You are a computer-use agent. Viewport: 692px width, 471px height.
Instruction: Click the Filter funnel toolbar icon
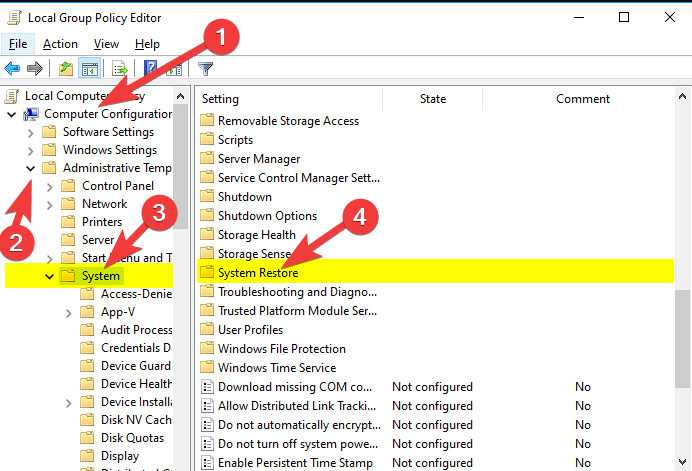pyautogui.click(x=205, y=69)
